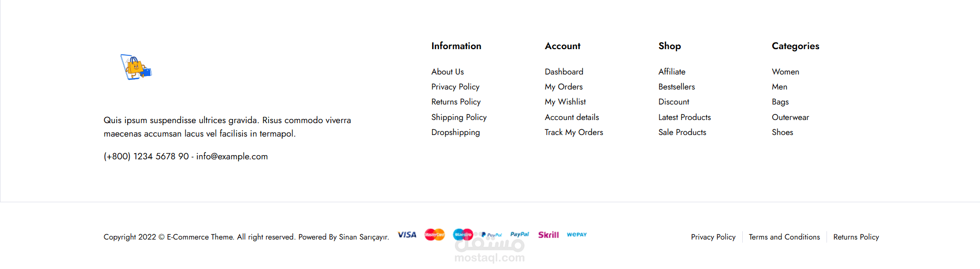Open Shipping Policy under Information
Viewport: 980px width, 269px height.
(459, 117)
